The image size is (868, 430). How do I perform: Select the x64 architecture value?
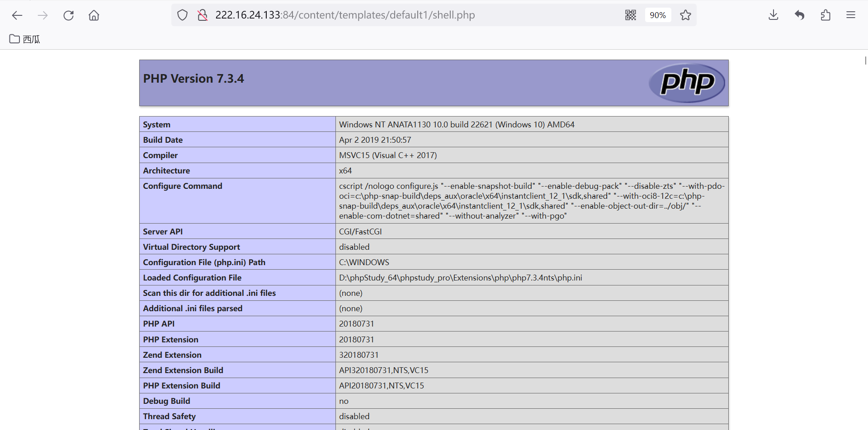[x=345, y=171]
